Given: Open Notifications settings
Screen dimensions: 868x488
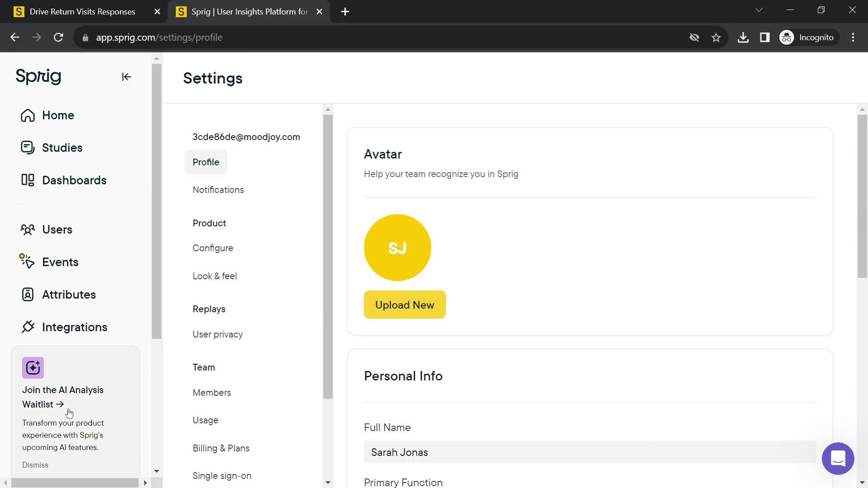Looking at the screenshot, I should (x=218, y=190).
